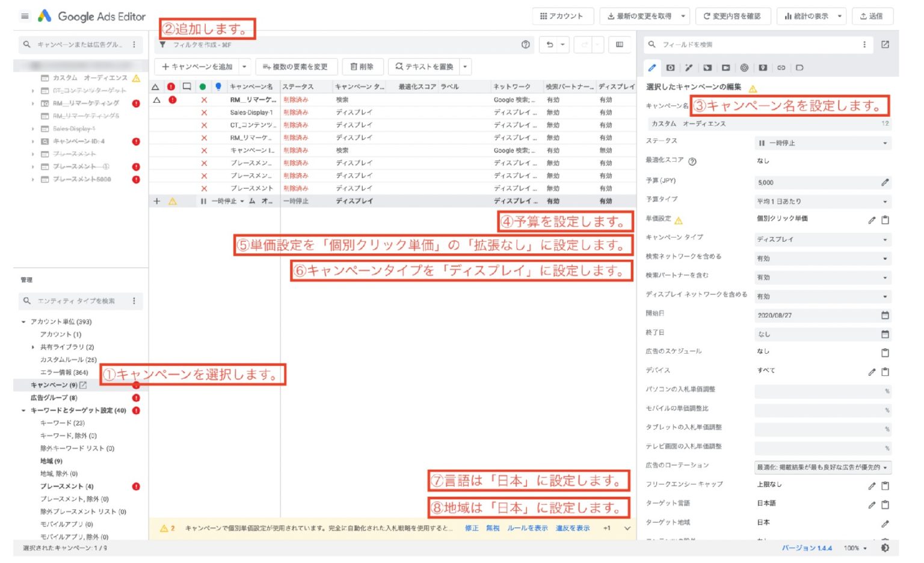The height and width of the screenshot is (563, 924).
Task: Open the ステータス dropdown showing 一時停止
Action: coord(822,143)
